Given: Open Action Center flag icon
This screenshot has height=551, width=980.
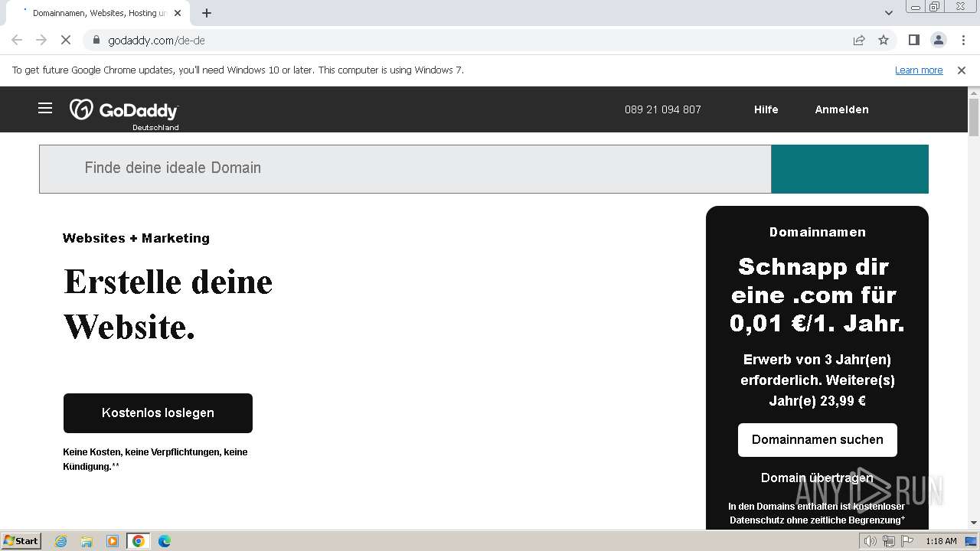Looking at the screenshot, I should 907,541.
